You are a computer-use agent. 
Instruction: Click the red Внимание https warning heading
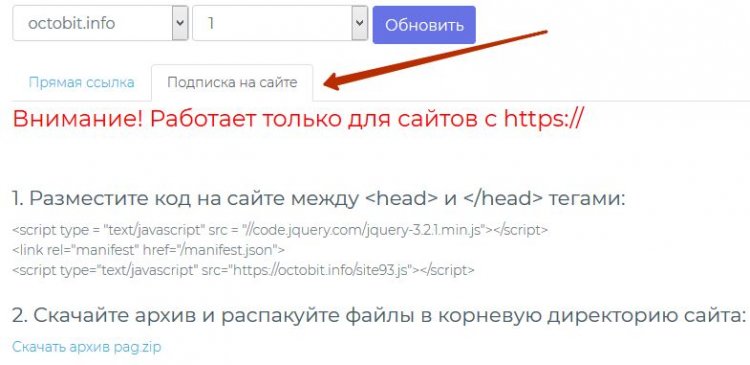(x=298, y=119)
